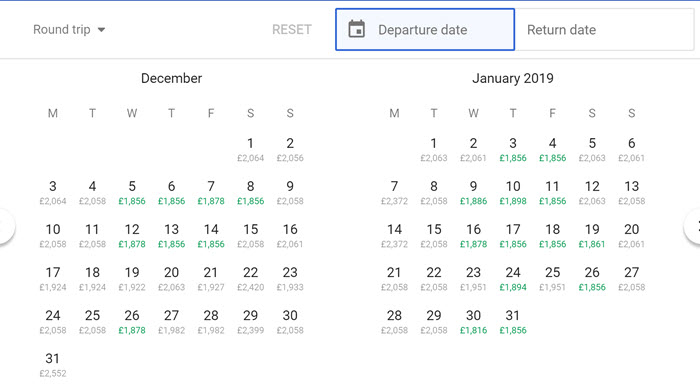The image size is (700, 389).
Task: Select December 5 priced £1,856
Action: pos(132,192)
